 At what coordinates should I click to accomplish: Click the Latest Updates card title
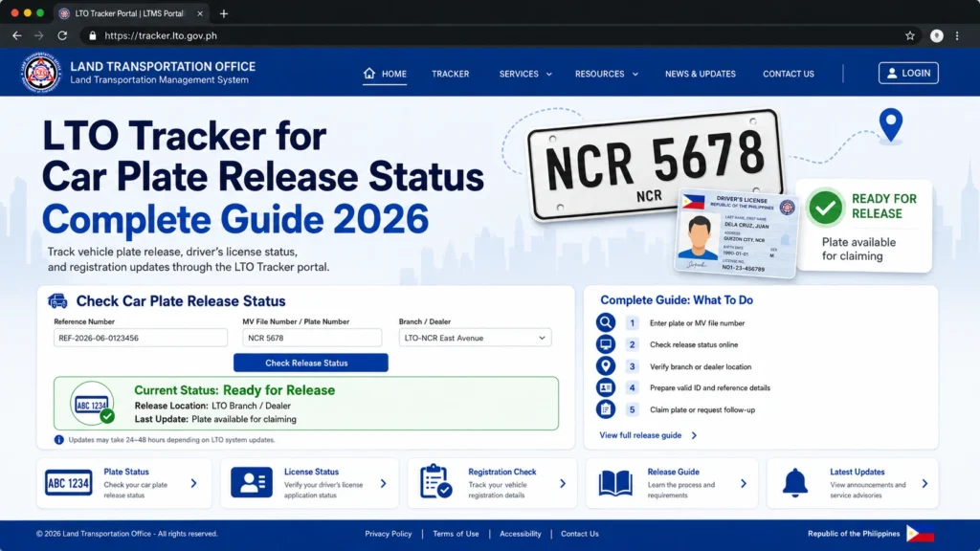tap(857, 472)
